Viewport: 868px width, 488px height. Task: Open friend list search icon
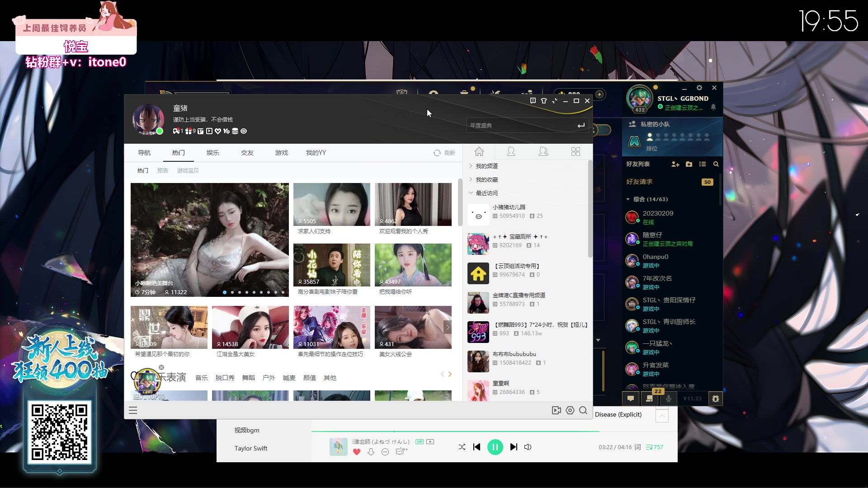pos(716,164)
